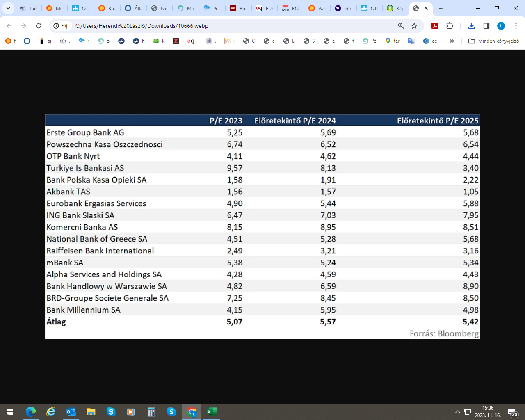Screen dimensions: 525x420
Task: Switch to the 'Pén' tab
Action: (343, 8)
